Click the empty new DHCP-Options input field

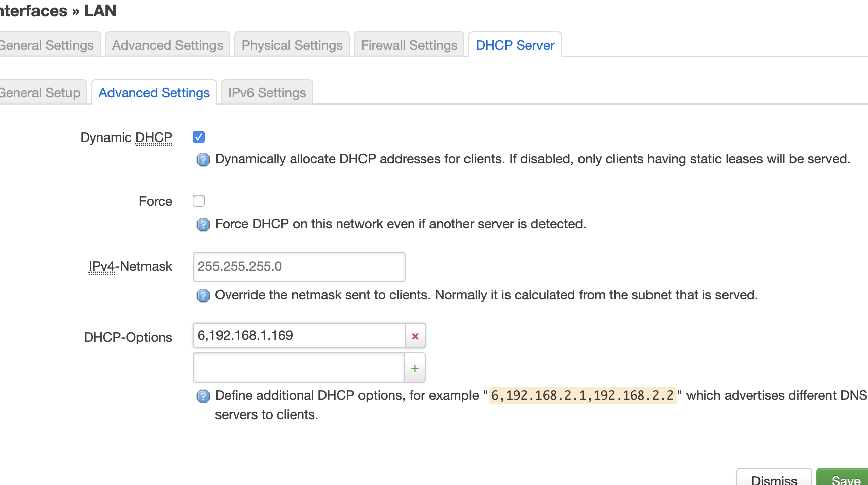[299, 368]
